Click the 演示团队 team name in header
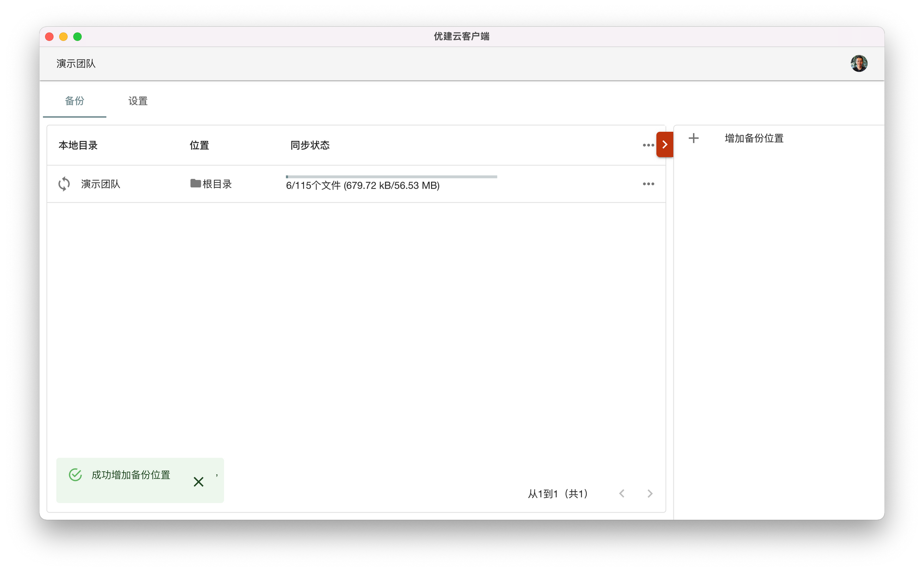The image size is (924, 572). point(76,64)
